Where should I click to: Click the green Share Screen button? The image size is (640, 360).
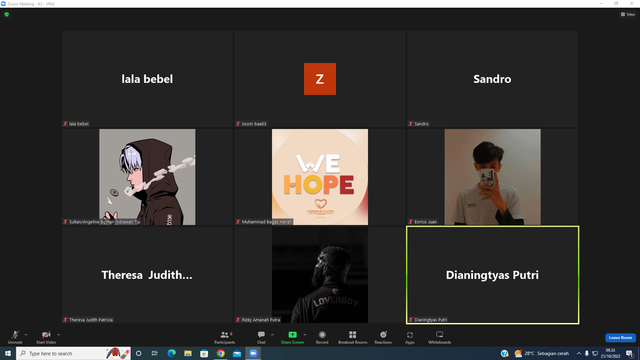[292, 337]
